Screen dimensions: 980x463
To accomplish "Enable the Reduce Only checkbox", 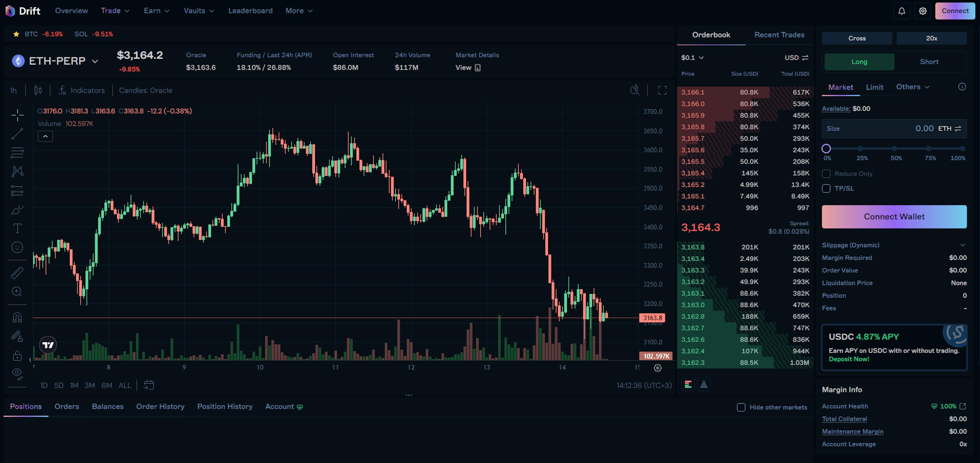I will click(x=826, y=174).
